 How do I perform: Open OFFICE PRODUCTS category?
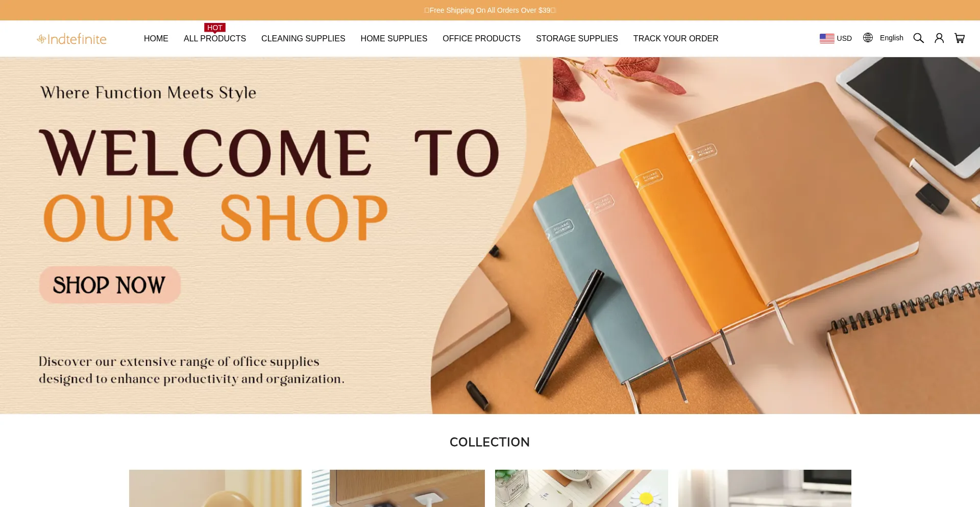click(481, 39)
